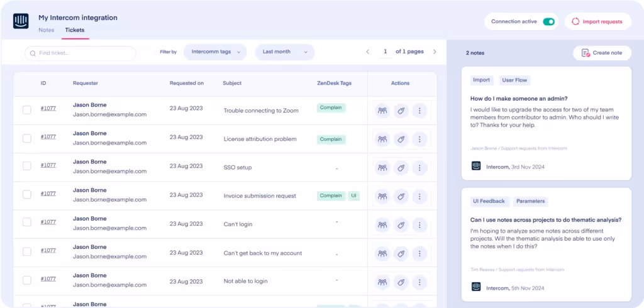The image size is (644, 308).
Task: Click tag icon for Trouble connecting to Zoom
Action: (x=401, y=111)
